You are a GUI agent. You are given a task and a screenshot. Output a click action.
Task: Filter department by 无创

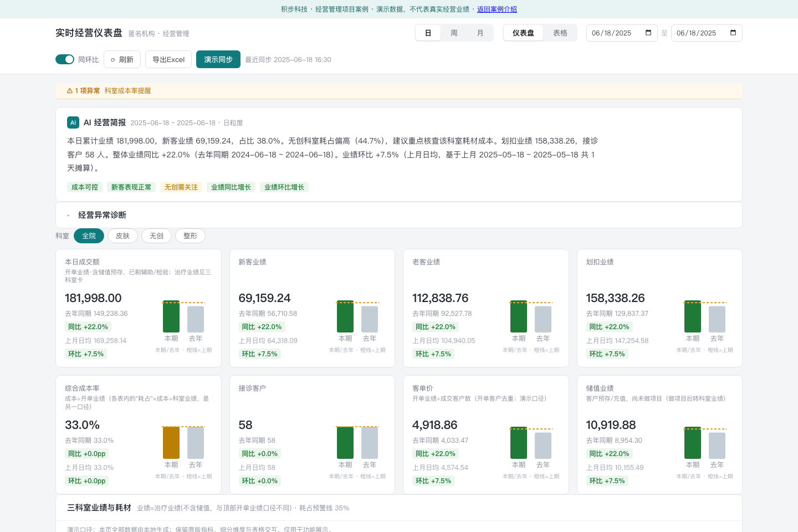(156, 236)
